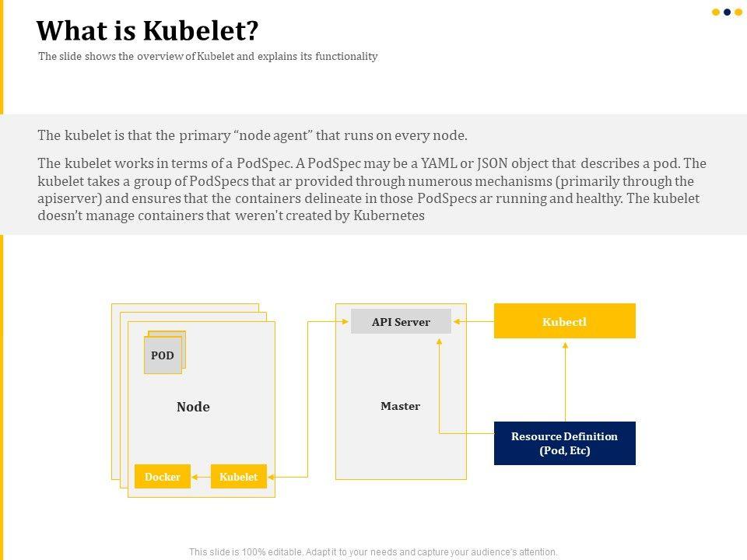
Task: Click the slide overview subtitle text
Action: point(208,57)
